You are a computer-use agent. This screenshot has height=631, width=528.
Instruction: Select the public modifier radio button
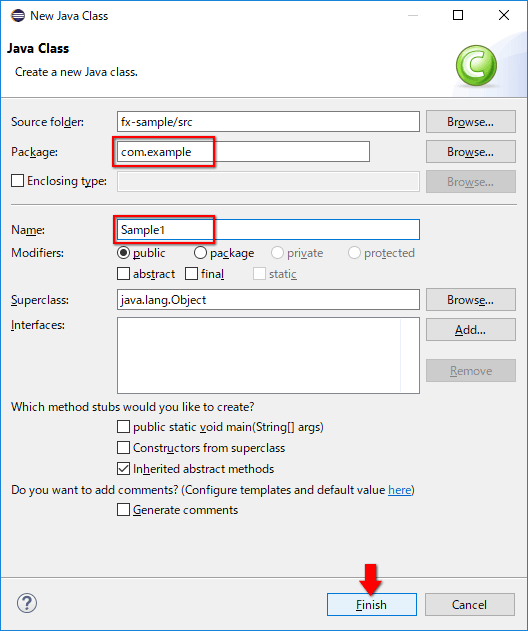coord(123,253)
